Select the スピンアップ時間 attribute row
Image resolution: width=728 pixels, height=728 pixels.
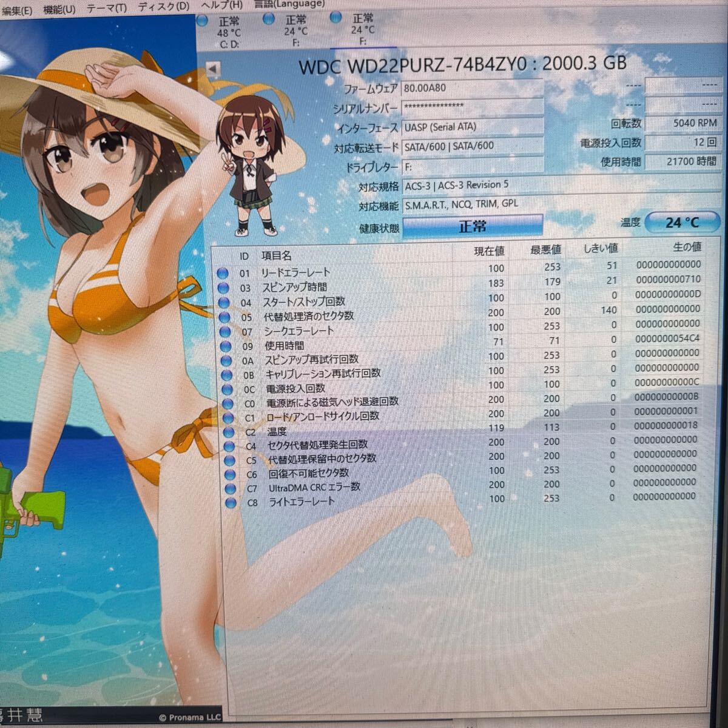coord(460,283)
